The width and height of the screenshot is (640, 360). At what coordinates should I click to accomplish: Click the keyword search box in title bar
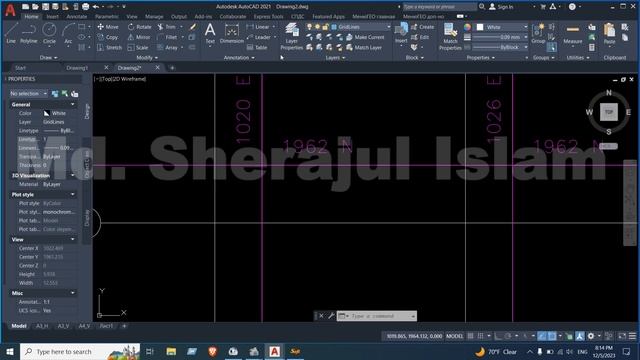click(440, 7)
